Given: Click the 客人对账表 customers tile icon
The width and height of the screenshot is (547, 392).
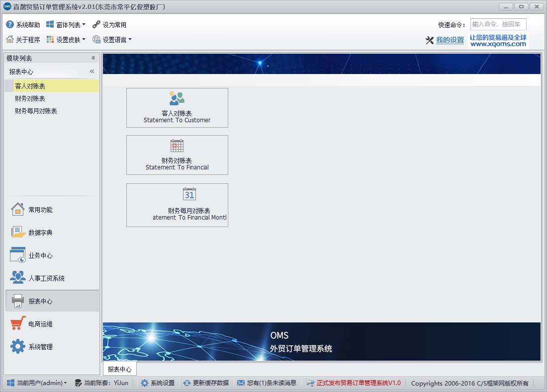Looking at the screenshot, I should (x=177, y=98).
